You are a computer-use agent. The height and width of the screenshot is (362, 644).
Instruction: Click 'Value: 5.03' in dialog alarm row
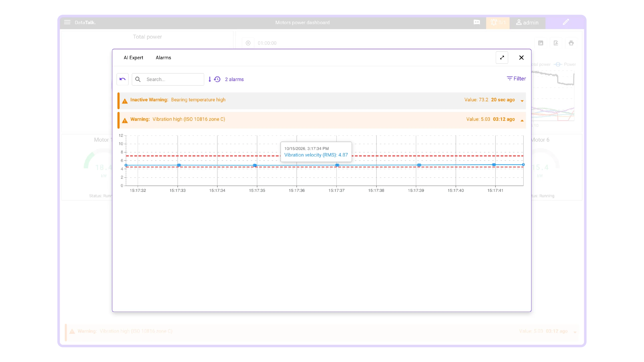478,119
